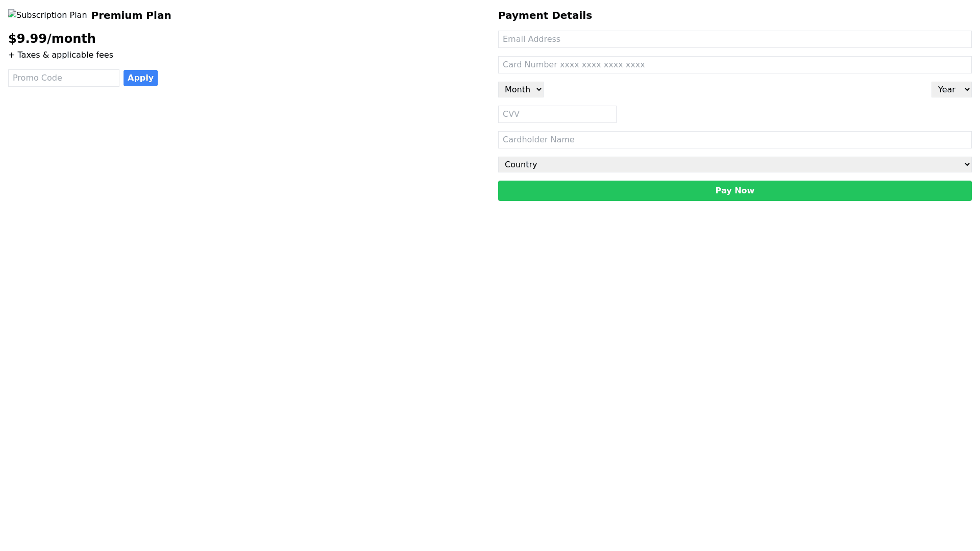Click blank space beneath the Pay Now button

click(x=734, y=306)
